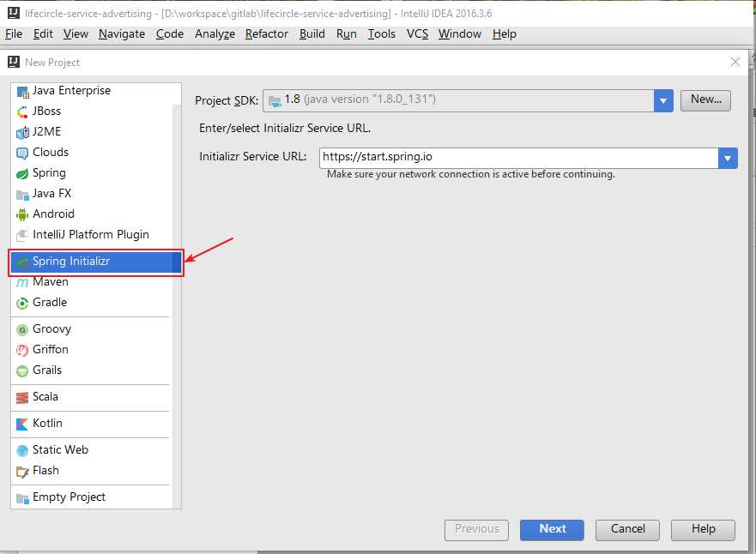Select Groovy project type

[x=92, y=329]
